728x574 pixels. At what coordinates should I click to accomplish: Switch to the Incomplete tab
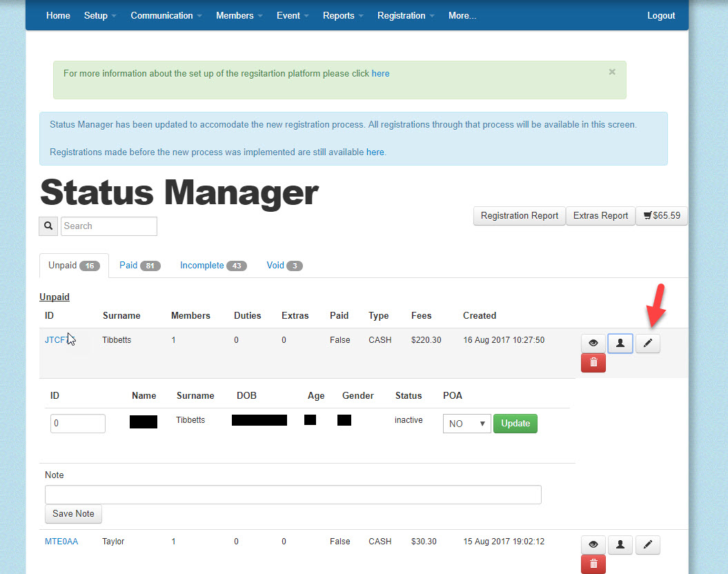213,266
